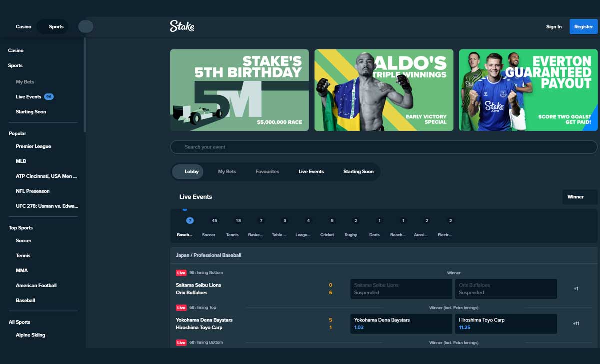This screenshot has width=600, height=364.
Task: Toggle the round button beside Sports
Action: coord(86,27)
